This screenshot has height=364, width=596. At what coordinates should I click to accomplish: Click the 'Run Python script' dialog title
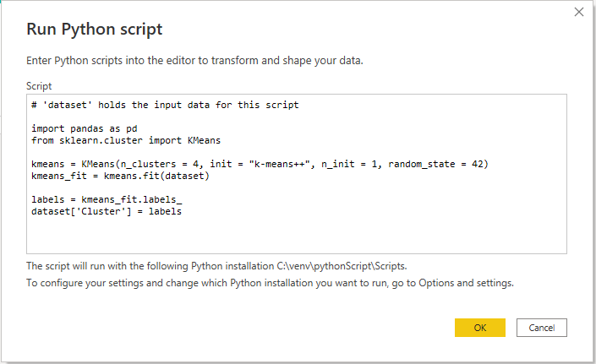click(95, 30)
